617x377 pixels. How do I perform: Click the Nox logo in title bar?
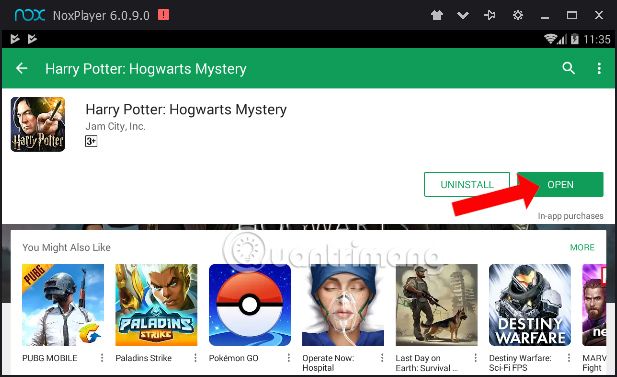click(x=30, y=15)
